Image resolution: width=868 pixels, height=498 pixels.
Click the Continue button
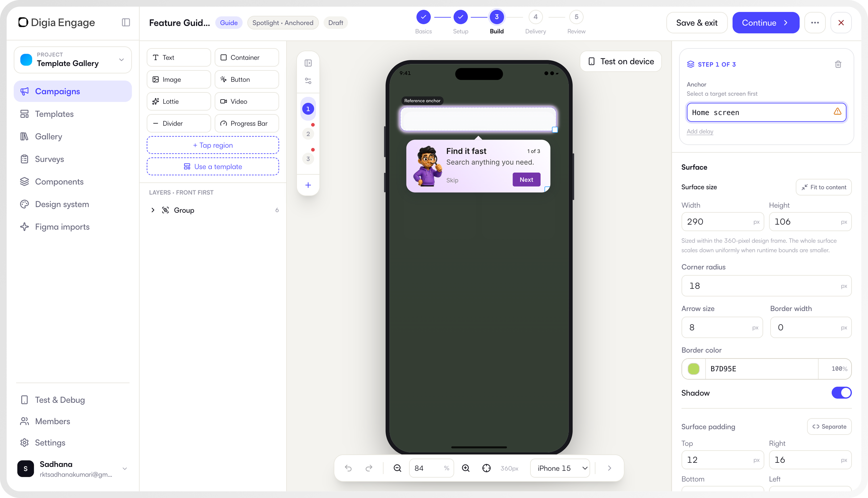point(765,22)
